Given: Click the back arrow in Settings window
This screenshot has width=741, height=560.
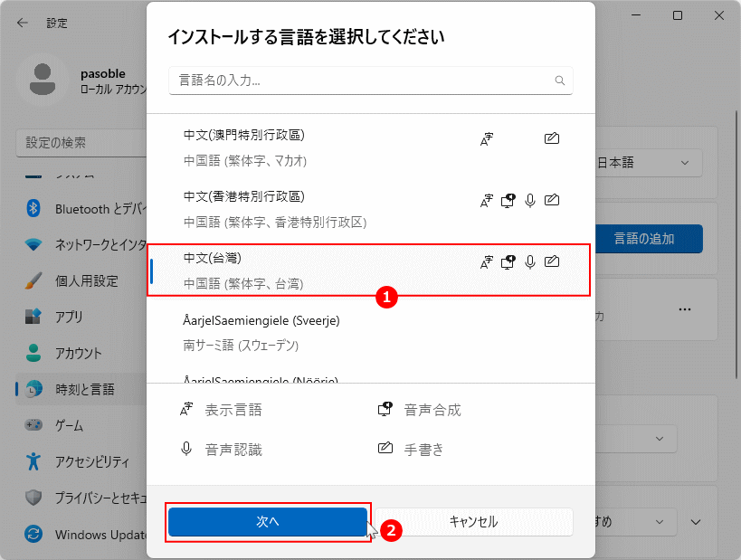Looking at the screenshot, I should pyautogui.click(x=23, y=23).
